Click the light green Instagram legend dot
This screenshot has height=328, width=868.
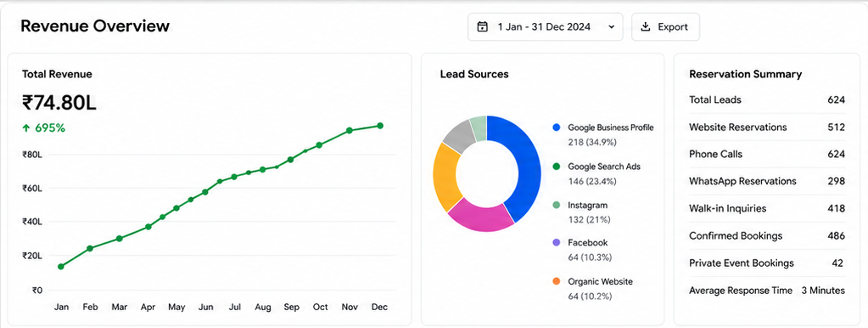[557, 205]
